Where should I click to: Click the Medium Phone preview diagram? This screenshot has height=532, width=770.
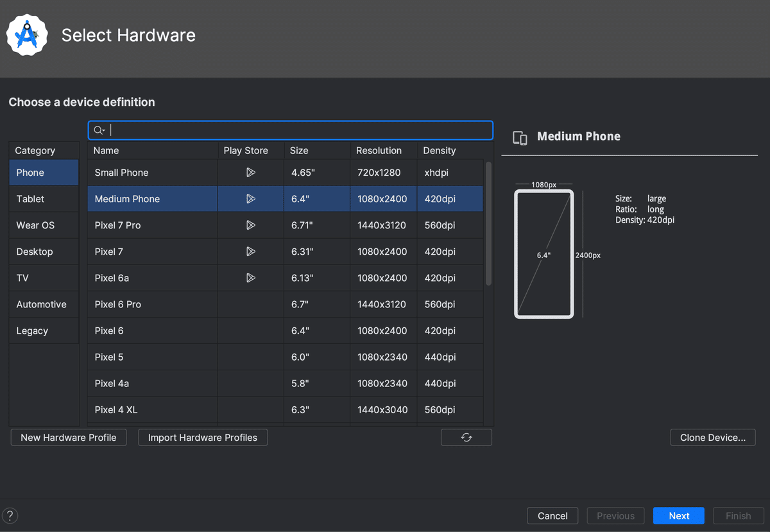tap(544, 254)
